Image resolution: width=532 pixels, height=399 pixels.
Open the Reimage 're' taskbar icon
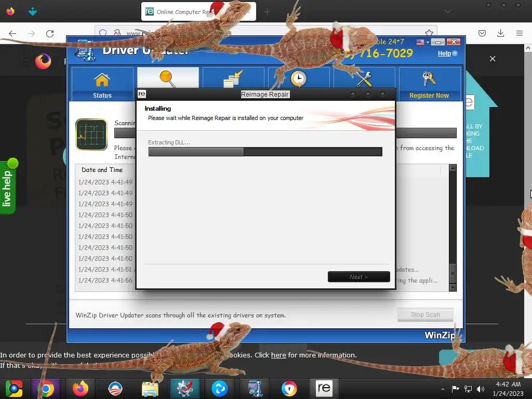[x=324, y=388]
